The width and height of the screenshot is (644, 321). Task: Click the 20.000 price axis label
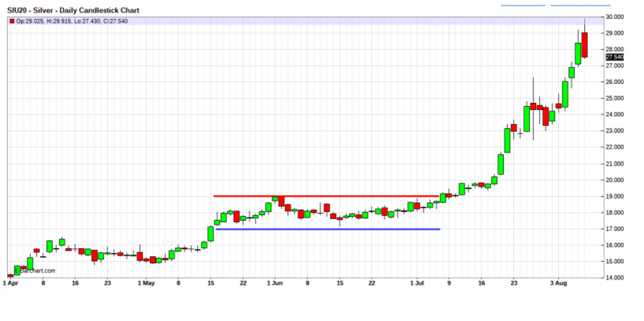coord(615,180)
